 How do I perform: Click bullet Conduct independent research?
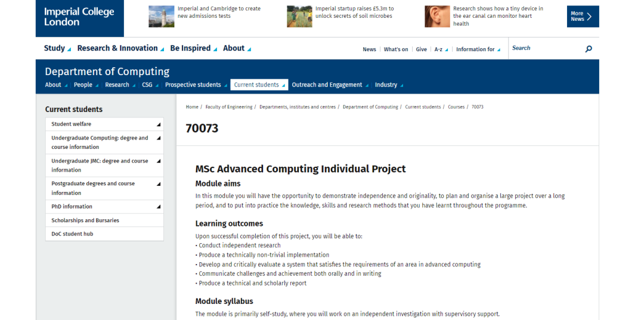coord(238,246)
